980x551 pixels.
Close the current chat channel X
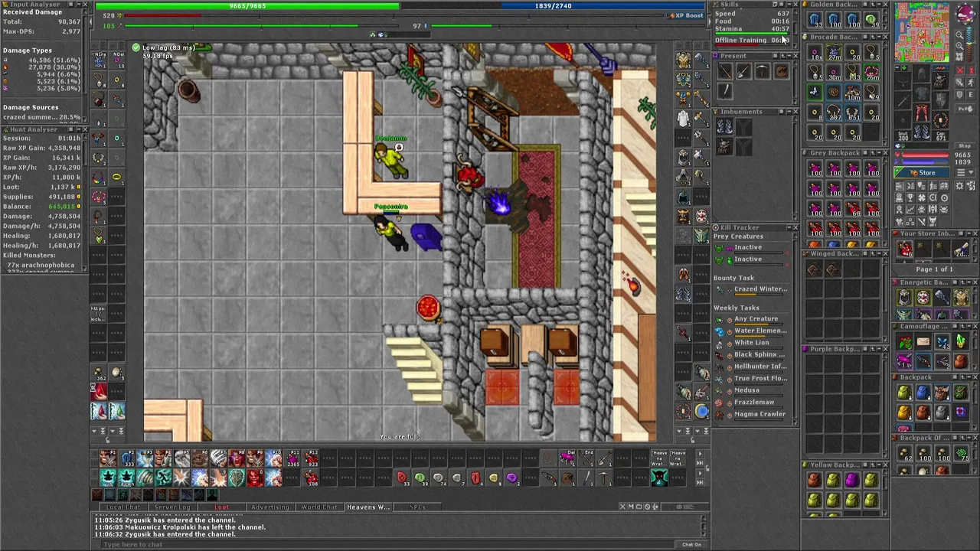pos(622,507)
